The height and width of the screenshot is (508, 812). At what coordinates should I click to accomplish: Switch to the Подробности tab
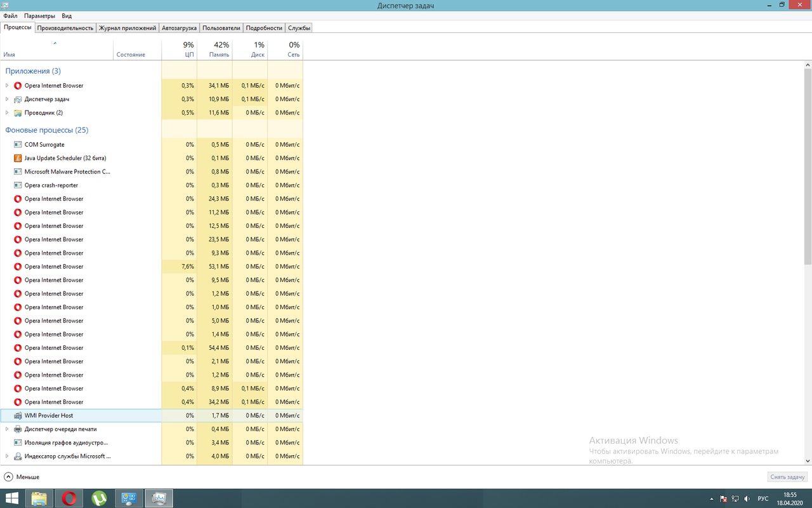click(x=264, y=28)
